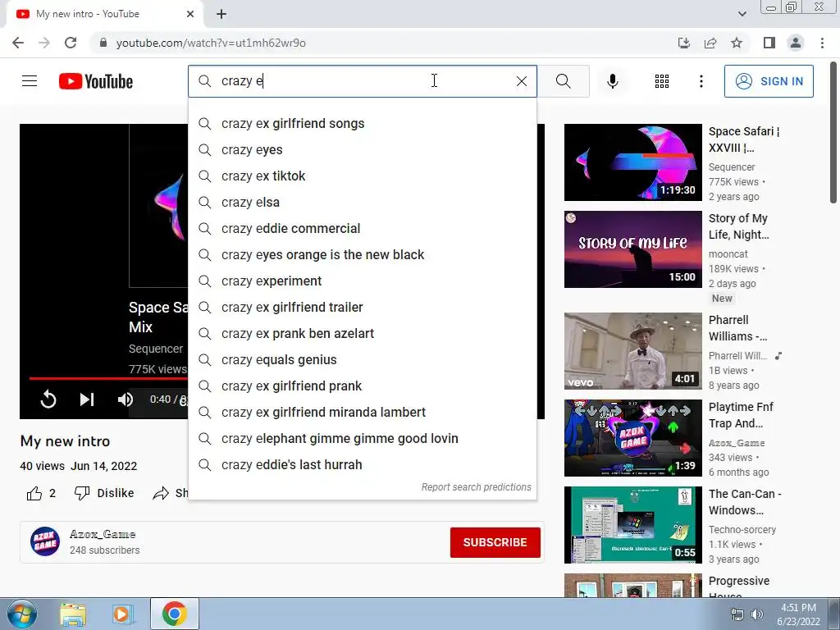Start voice search with microphone
This screenshot has width=840, height=630.
(x=612, y=81)
